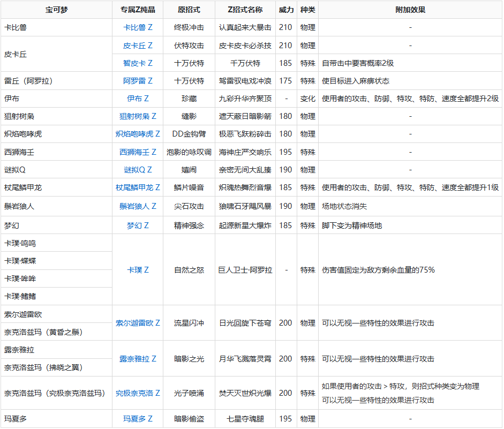Click the 终极冲击 move cell
Viewport: 504px width, 429px height.
(189, 28)
